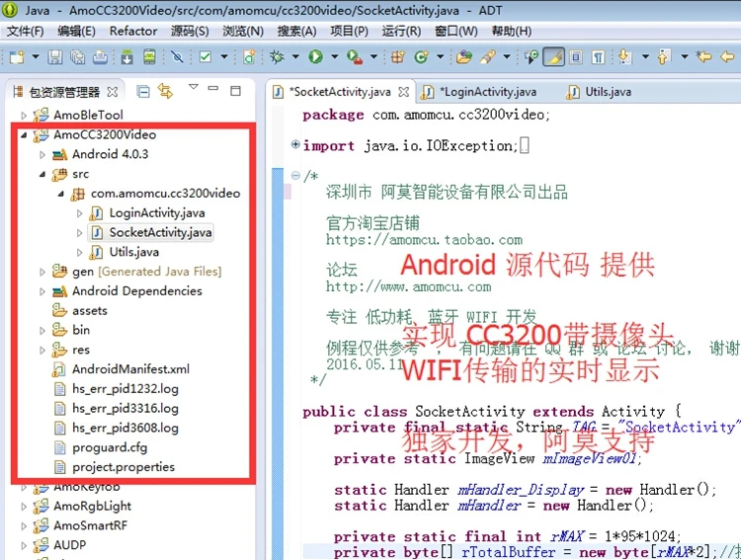Expand the LoginActivity.java tree node
This screenshot has height=560, width=741.
pyautogui.click(x=79, y=213)
